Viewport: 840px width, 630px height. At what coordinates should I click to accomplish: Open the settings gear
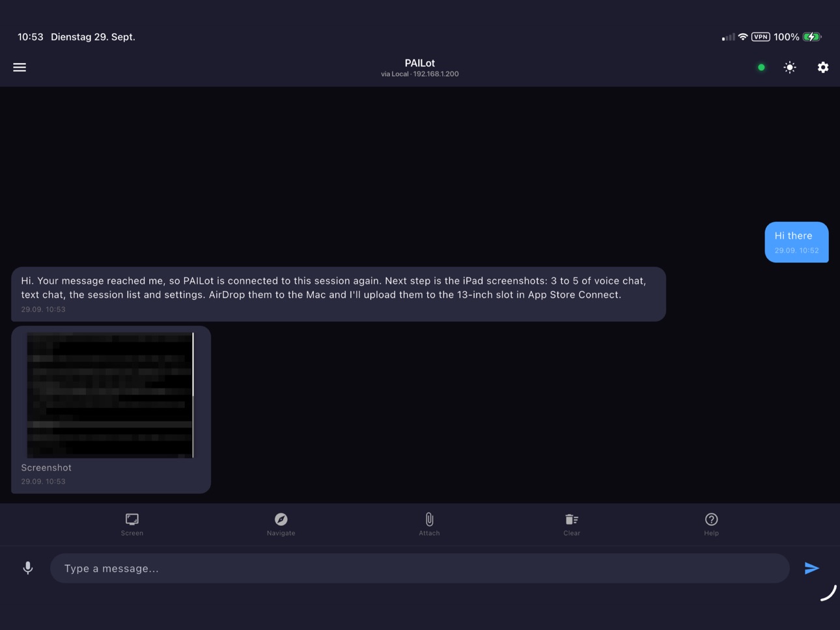pos(823,67)
